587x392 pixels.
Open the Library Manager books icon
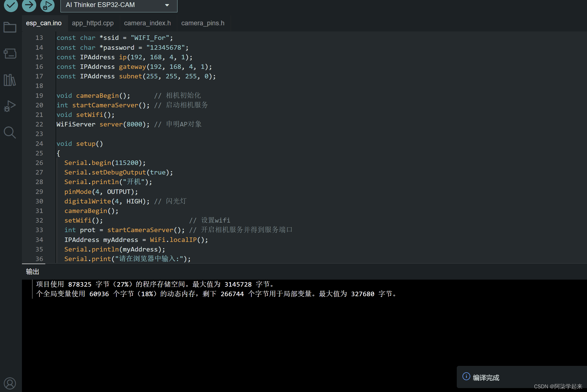(10, 80)
